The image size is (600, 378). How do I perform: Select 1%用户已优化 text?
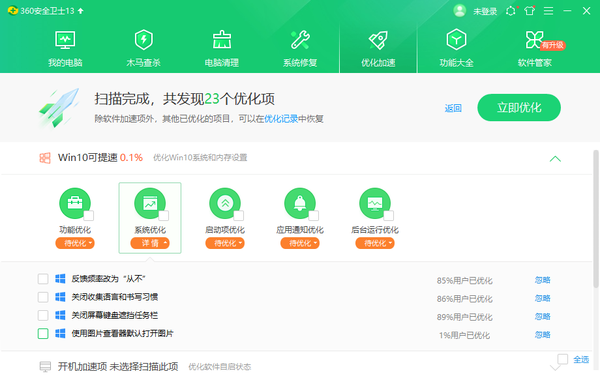465,336
